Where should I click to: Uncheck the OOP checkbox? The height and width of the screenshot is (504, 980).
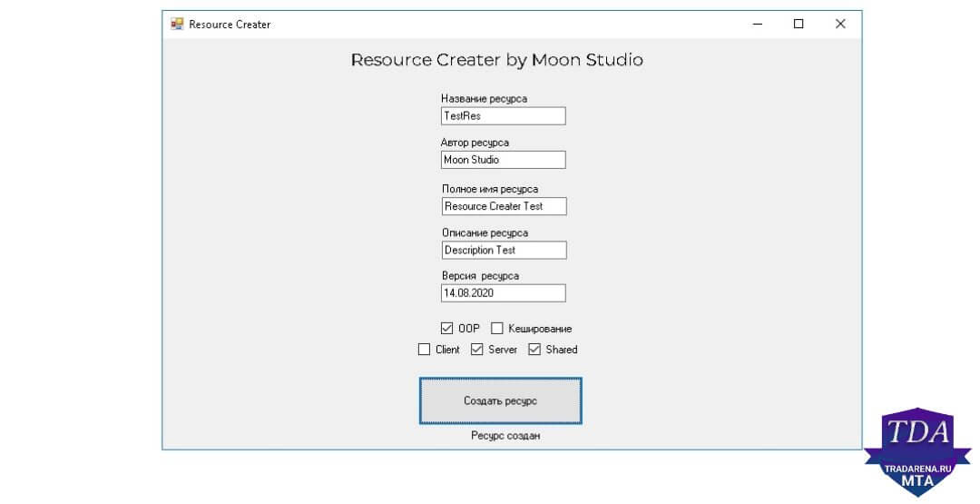(x=446, y=329)
